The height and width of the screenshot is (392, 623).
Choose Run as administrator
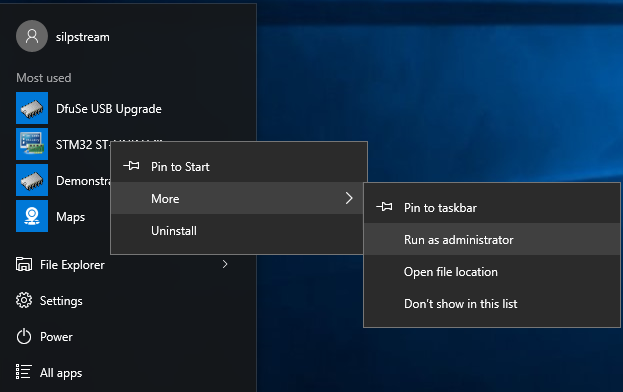click(492, 239)
